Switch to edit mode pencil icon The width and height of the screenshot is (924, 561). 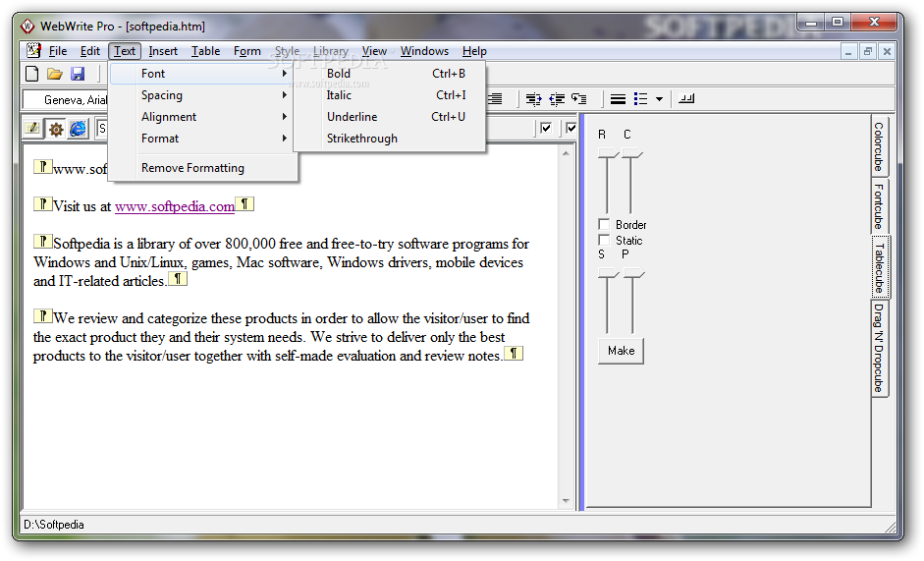click(33, 128)
